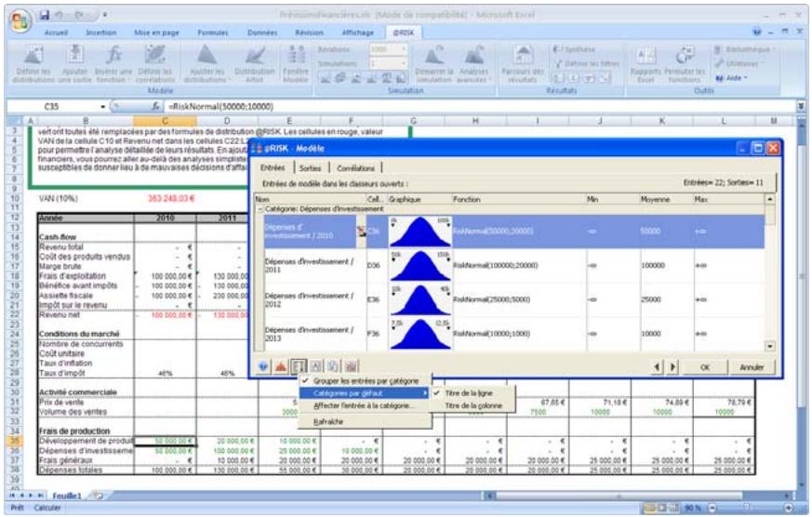
Task: Click the Fenêtre Modèle ribbon icon
Action: pyautogui.click(x=294, y=65)
